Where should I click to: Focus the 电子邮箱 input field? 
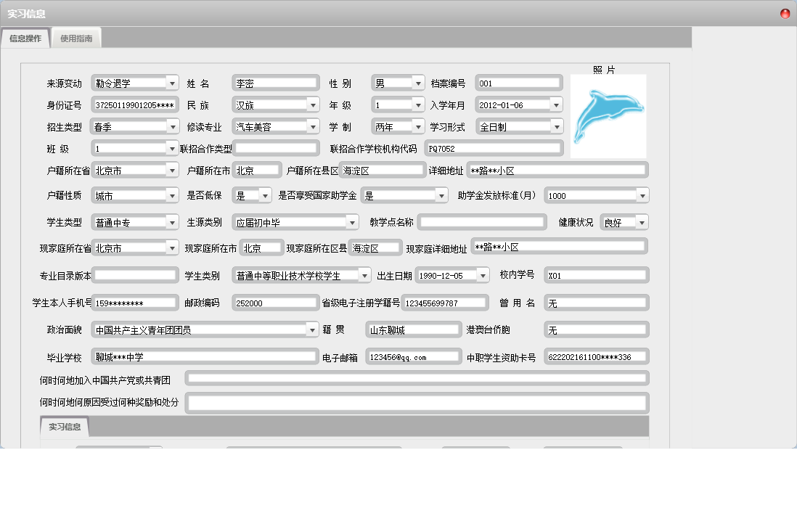[x=412, y=357]
